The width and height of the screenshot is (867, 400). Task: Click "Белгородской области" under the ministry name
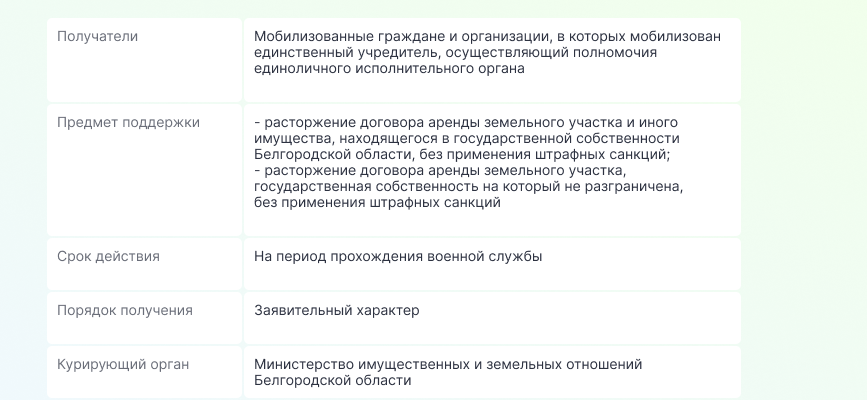(333, 381)
